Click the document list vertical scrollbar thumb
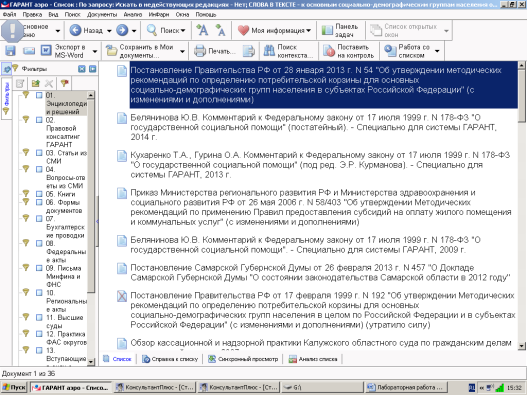527x395 pixels. 522,96
